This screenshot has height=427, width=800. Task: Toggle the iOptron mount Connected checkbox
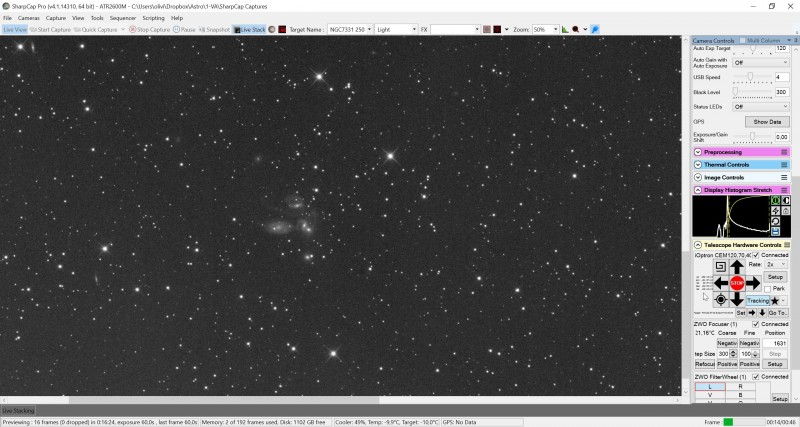[756, 255]
